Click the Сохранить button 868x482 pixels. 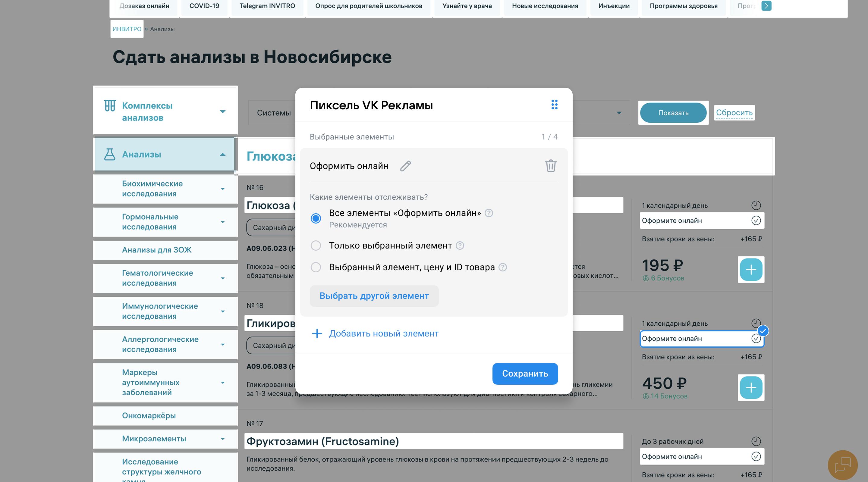(x=525, y=374)
